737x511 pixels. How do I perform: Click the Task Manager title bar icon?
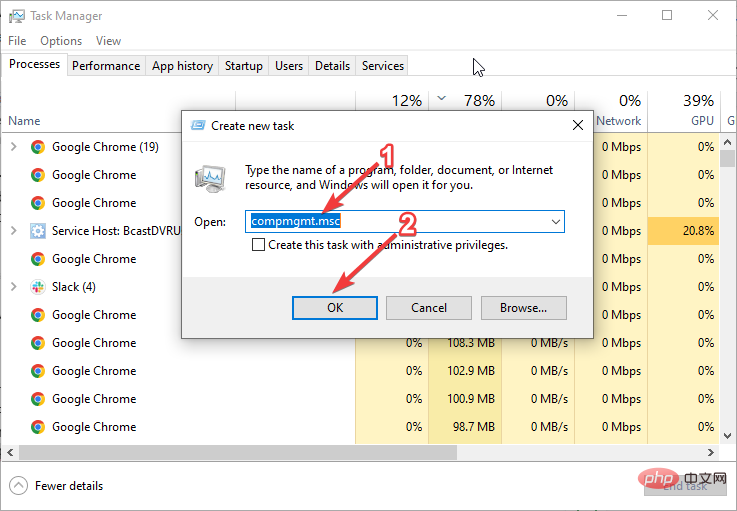click(x=16, y=16)
